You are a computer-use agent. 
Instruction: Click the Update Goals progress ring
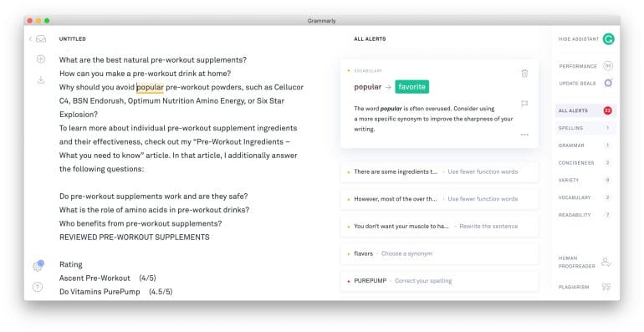(x=608, y=83)
